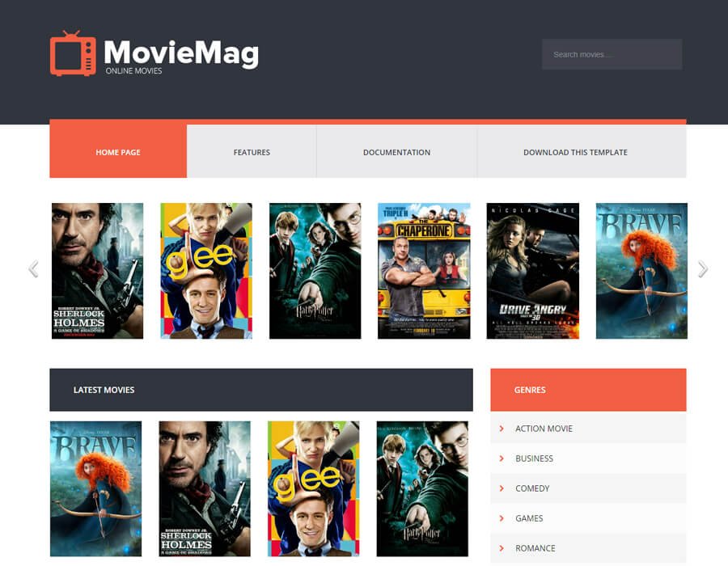Click the "GENRES" sidebar heading

(530, 390)
